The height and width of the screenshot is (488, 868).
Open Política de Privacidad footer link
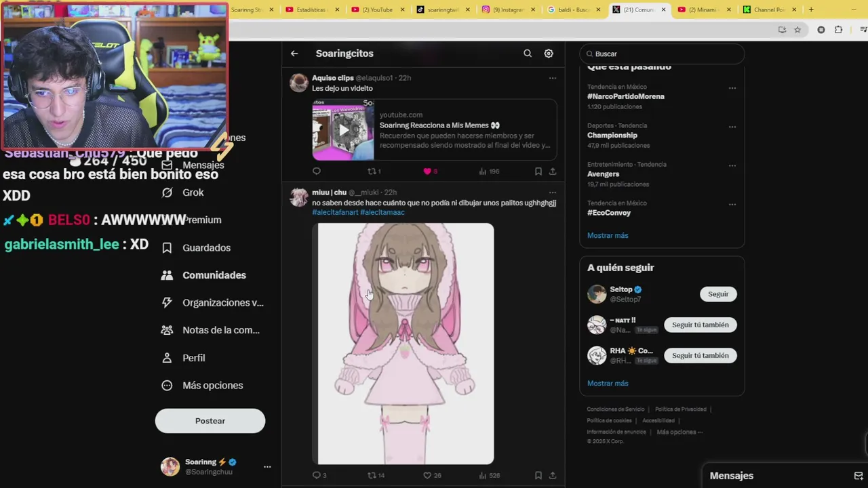(680, 409)
